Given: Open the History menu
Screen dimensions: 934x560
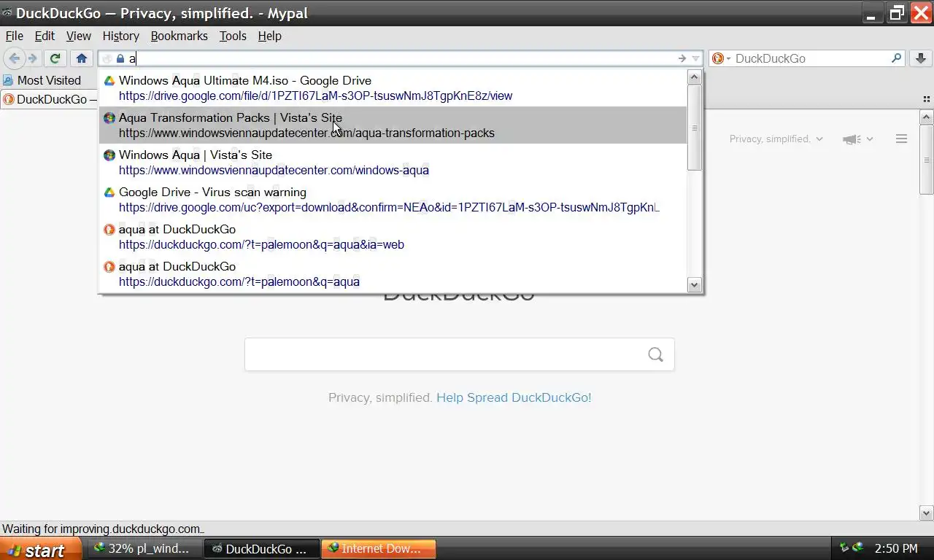Looking at the screenshot, I should click(120, 36).
